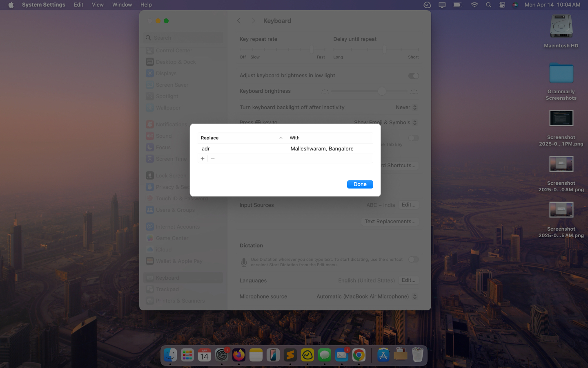This screenshot has height=368, width=588.
Task: Toggle Adjust keyboard brightness in low light
Action: tap(413, 76)
